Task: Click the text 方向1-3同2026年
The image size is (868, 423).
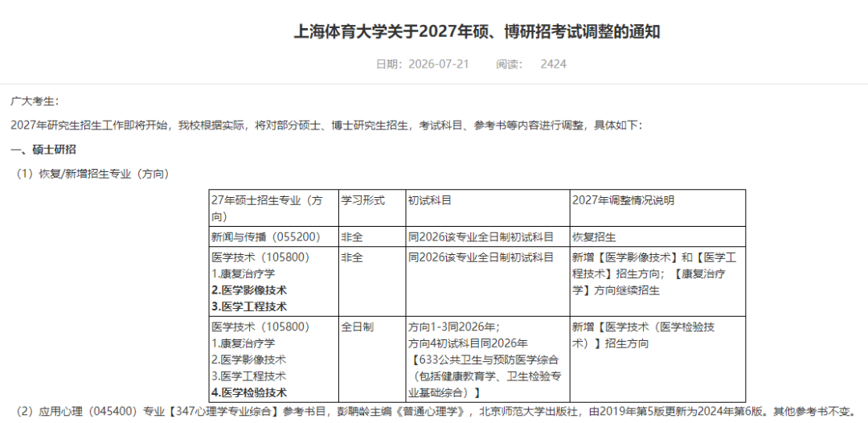Action: coord(454,326)
